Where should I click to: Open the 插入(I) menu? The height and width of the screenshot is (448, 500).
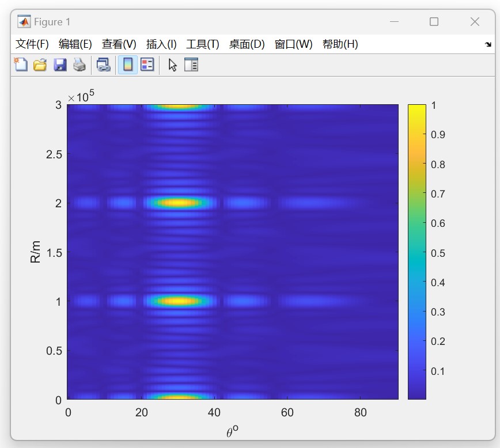(161, 44)
